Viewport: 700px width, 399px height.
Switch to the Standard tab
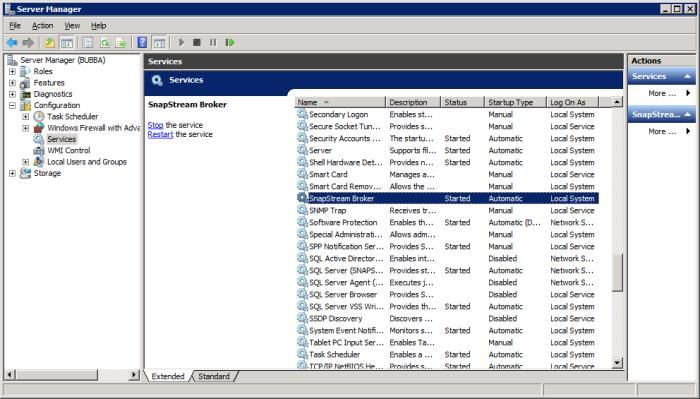pyautogui.click(x=214, y=376)
